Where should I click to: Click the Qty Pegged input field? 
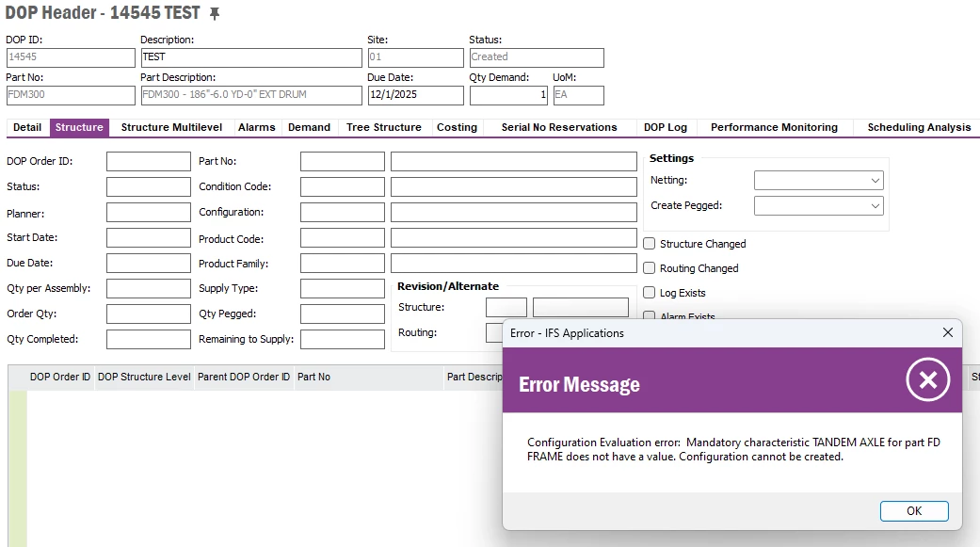(x=343, y=314)
